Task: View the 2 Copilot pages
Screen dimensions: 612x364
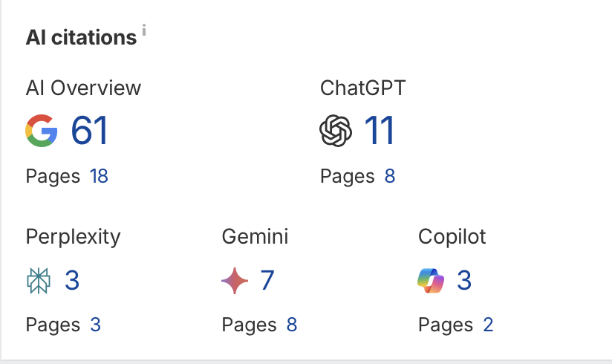Action: pos(487,325)
